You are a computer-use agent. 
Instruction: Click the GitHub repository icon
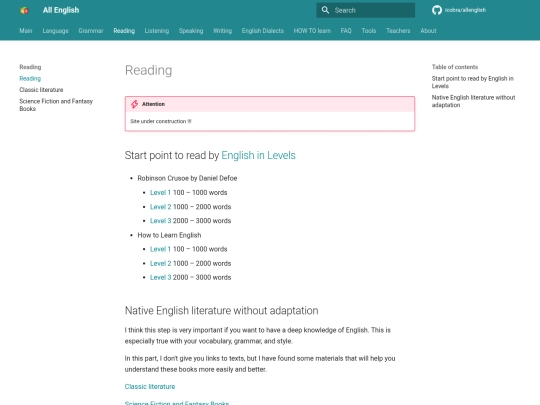tap(437, 10)
